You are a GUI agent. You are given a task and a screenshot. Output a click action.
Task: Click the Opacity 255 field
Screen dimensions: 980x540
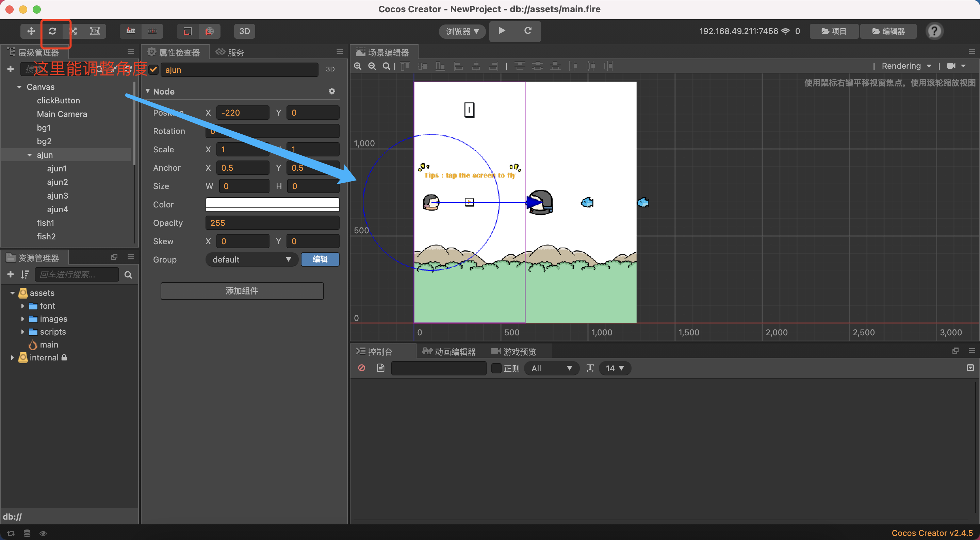[x=272, y=223]
